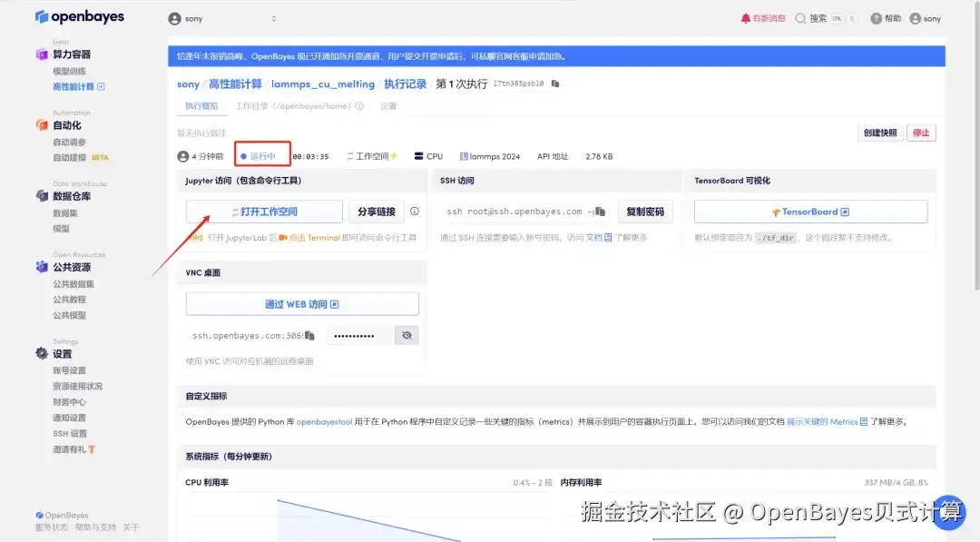980x542 pixels.
Task: Click the masked VNC password field
Action: (x=360, y=336)
